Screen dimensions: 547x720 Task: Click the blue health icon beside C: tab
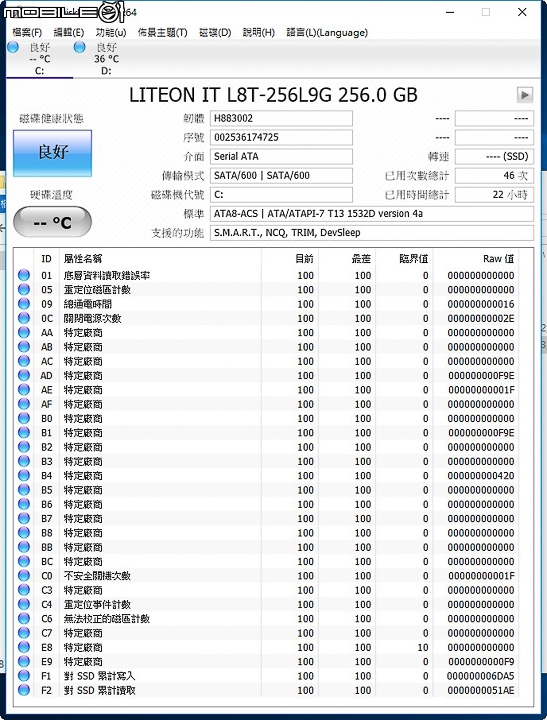coord(13,47)
